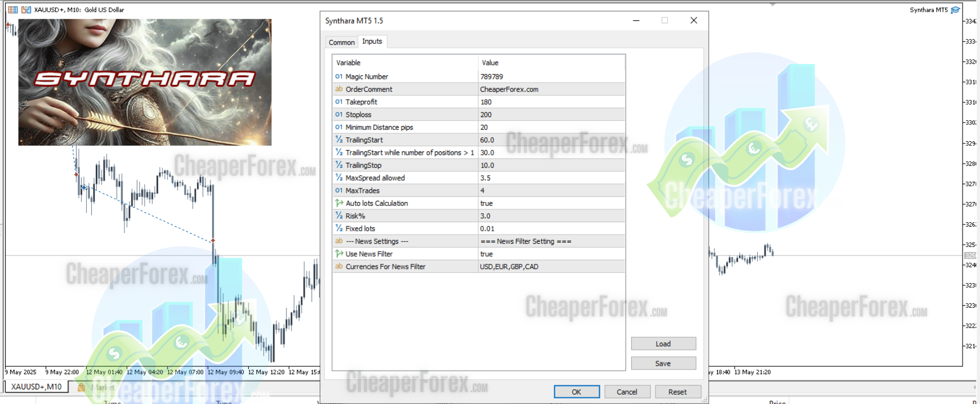The width and height of the screenshot is (980, 404).
Task: Click the boolean icon beside Auto lots Calculation
Action: coord(339,203)
